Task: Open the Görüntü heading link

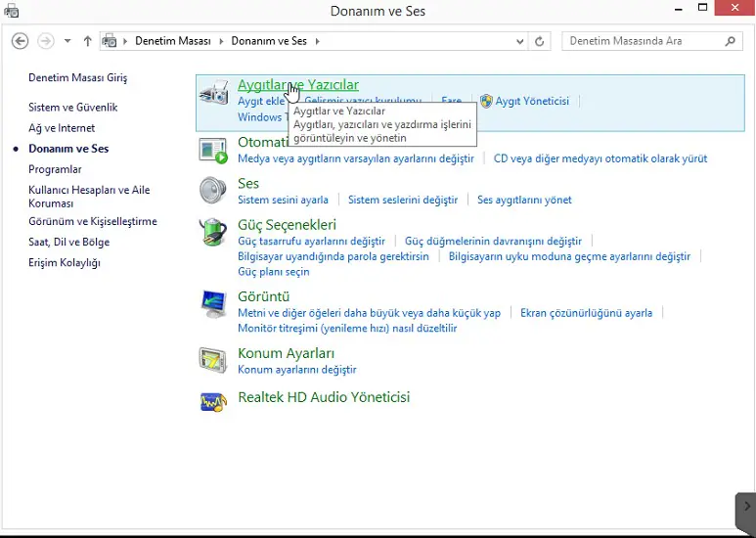Action: pyautogui.click(x=263, y=296)
